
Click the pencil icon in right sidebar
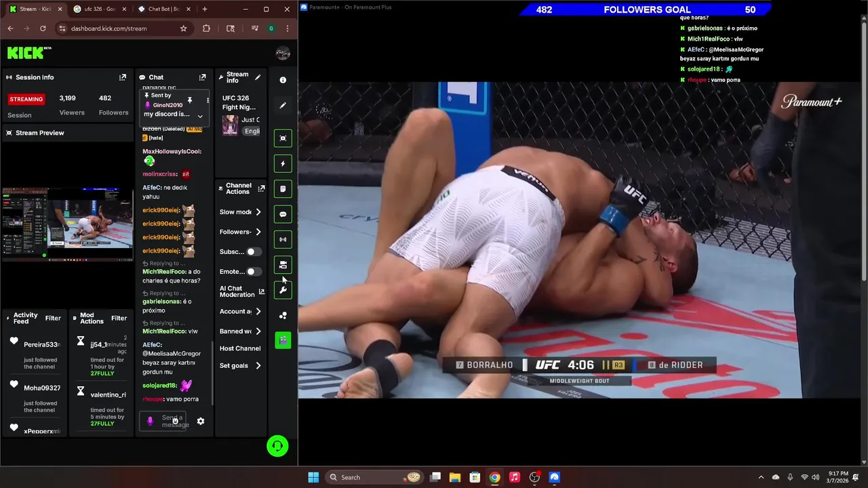tap(283, 106)
